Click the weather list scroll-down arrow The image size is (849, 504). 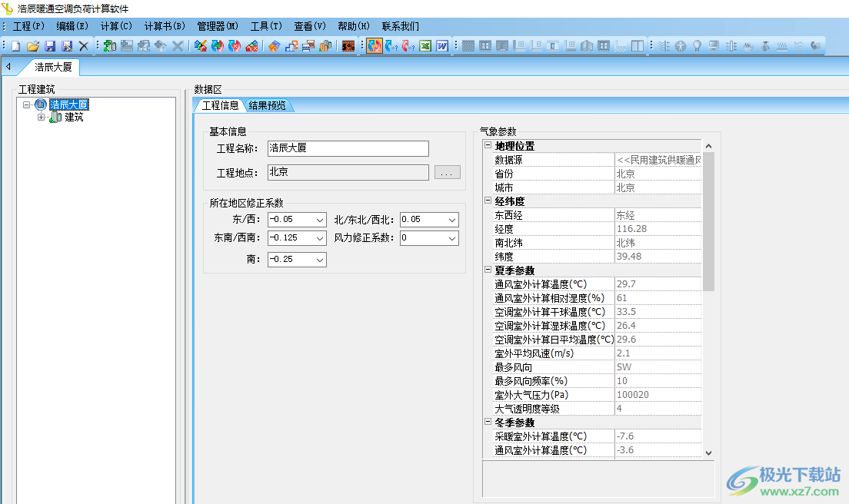point(708,453)
